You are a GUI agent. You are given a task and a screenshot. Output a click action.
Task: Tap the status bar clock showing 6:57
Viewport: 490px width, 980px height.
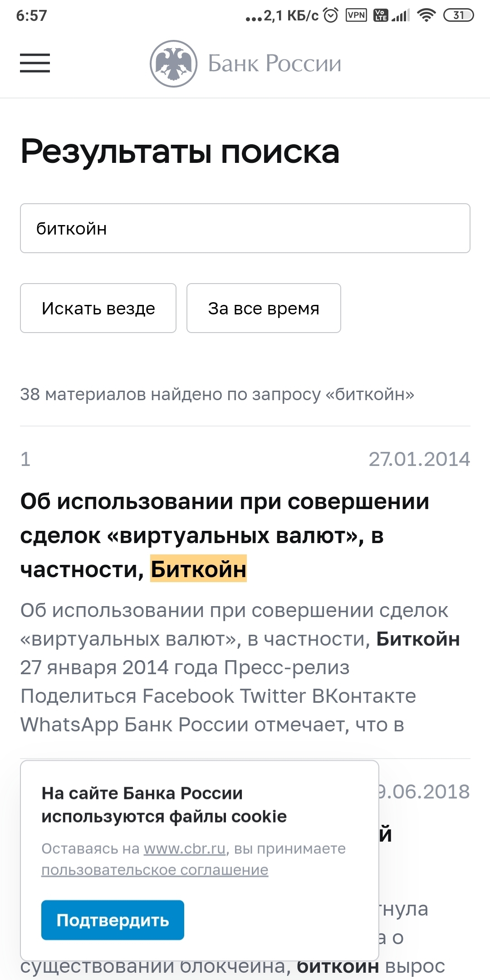31,15
